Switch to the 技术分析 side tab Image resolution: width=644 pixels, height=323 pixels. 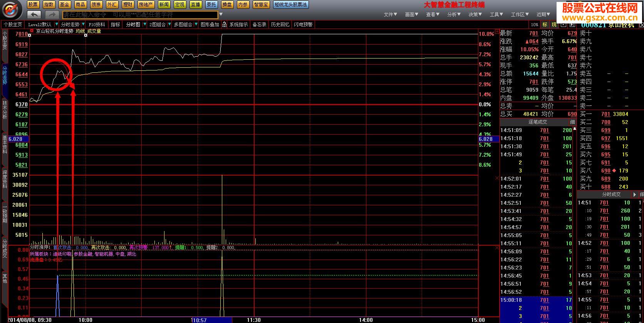coord(5,110)
